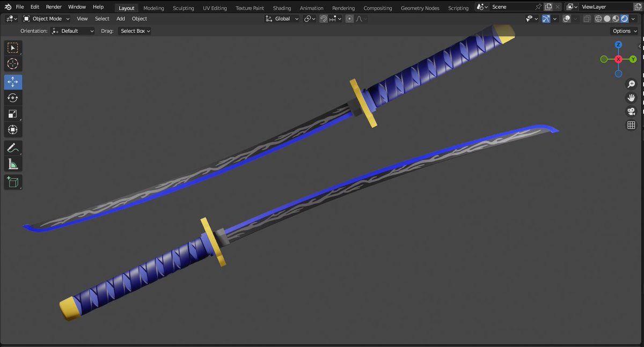Open the File menu
Viewport: 644px width, 347px height.
pyautogui.click(x=20, y=7)
